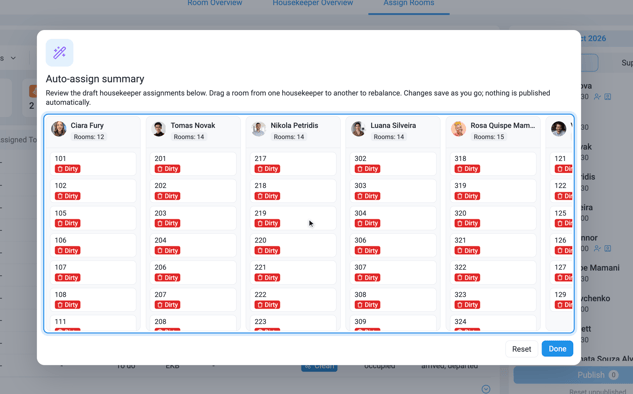Click Nikola Petridis's avatar photo

pyautogui.click(x=259, y=129)
